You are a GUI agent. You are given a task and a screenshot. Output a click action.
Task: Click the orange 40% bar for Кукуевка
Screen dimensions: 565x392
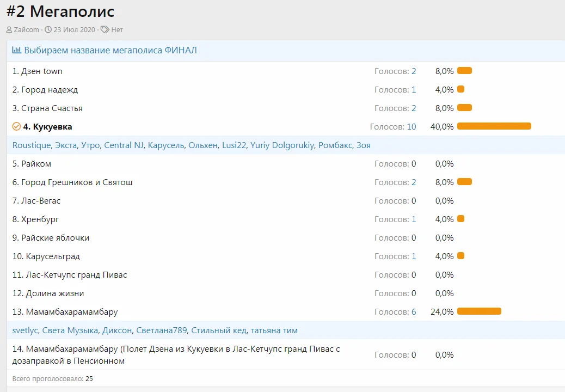494,126
